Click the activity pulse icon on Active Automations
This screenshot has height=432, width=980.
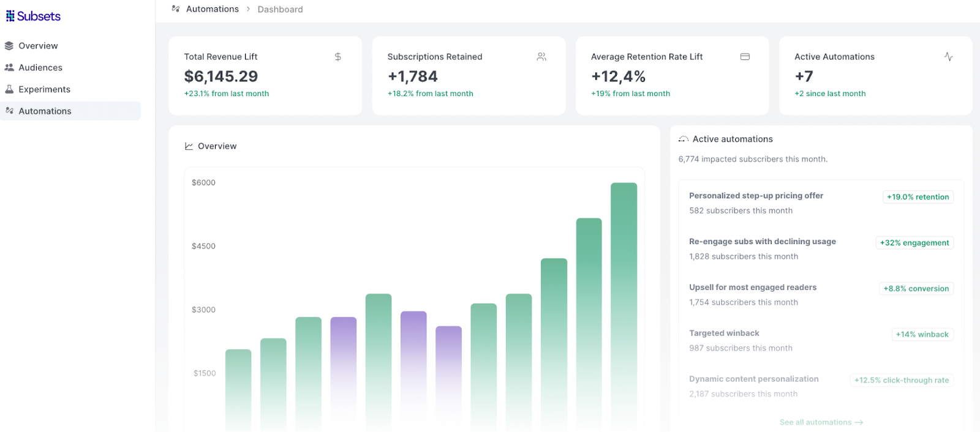click(948, 56)
